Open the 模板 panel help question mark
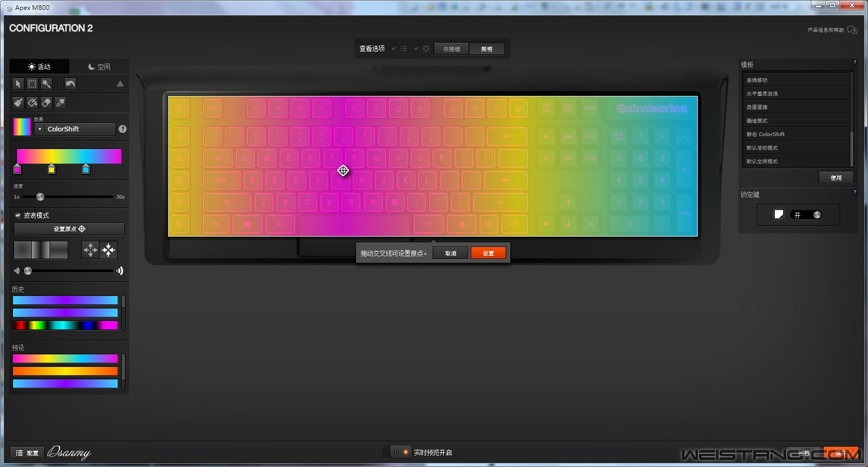868x467 pixels. (854, 63)
